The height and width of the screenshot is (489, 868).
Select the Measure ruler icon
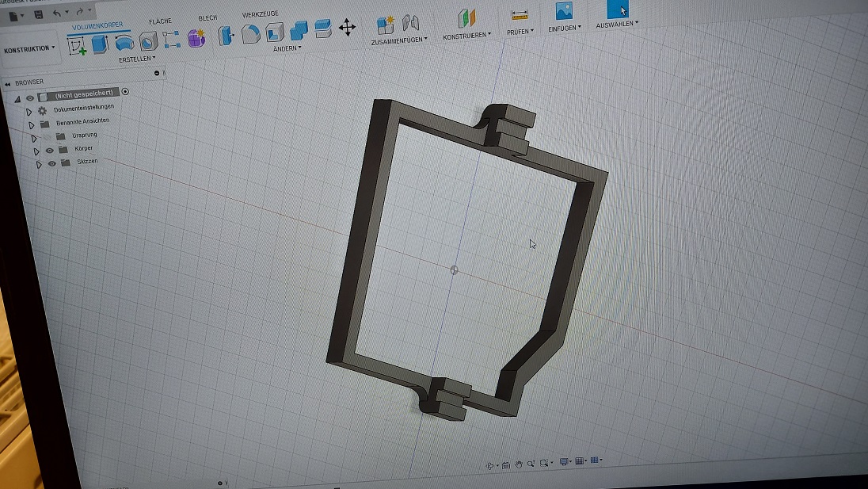(520, 15)
